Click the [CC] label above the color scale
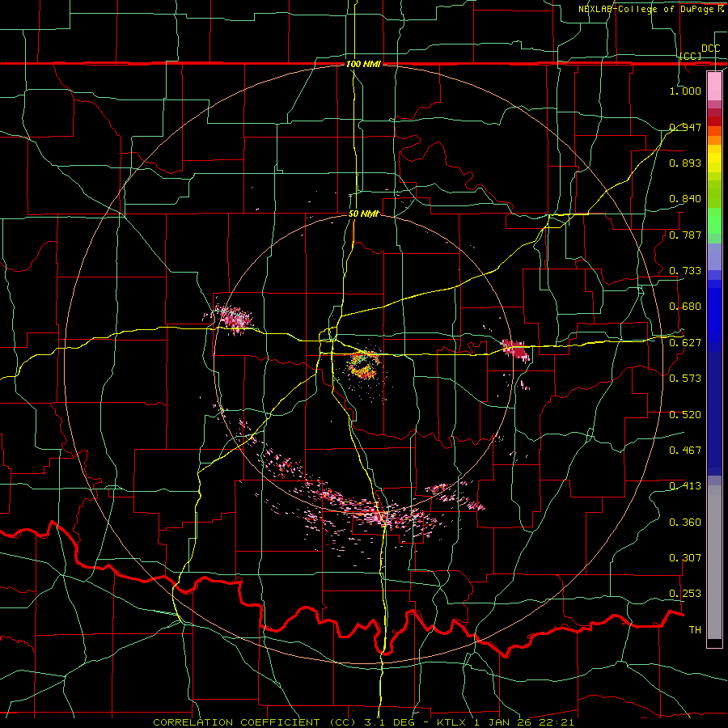This screenshot has height=728, width=728. click(691, 56)
